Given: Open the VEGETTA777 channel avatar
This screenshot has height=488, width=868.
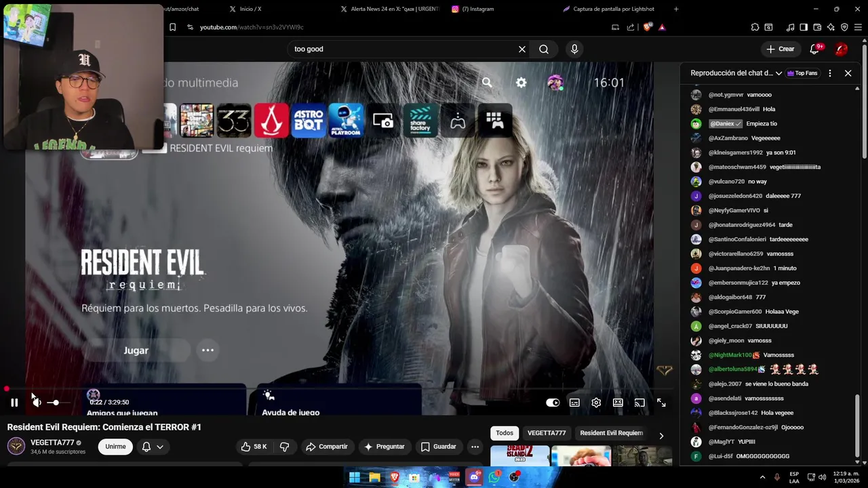Looking at the screenshot, I should coord(16,446).
